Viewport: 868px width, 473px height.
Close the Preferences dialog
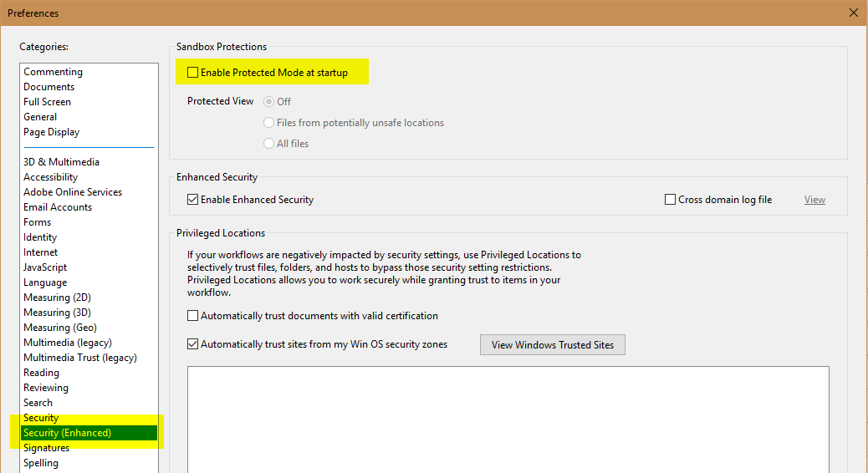tap(853, 13)
